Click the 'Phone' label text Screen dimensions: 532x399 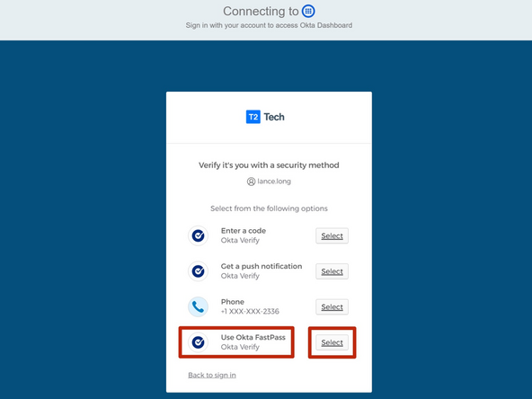[x=233, y=302]
